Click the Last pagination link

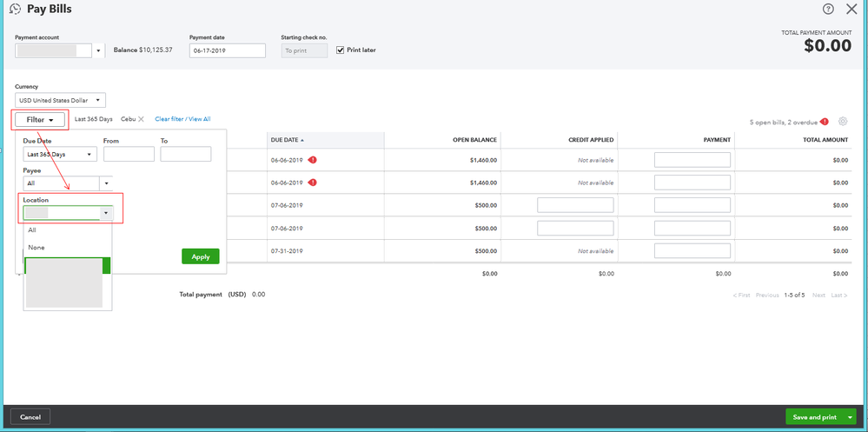point(839,296)
